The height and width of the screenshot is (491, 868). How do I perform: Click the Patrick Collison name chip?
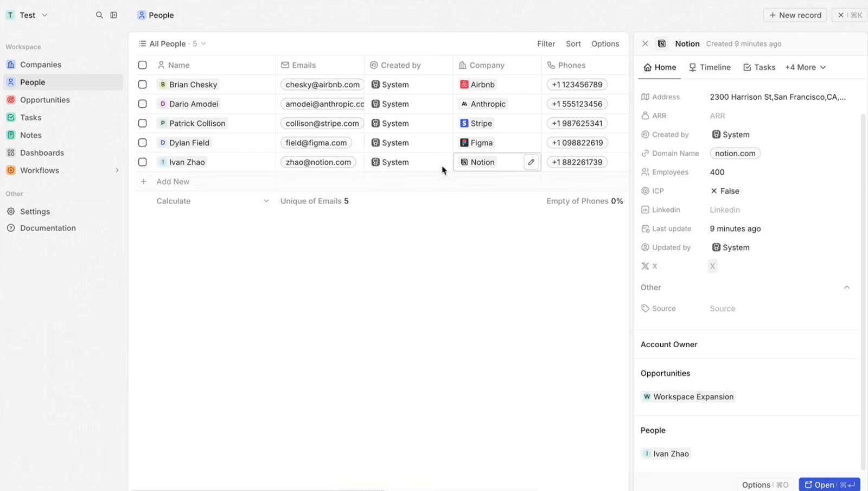[192, 123]
